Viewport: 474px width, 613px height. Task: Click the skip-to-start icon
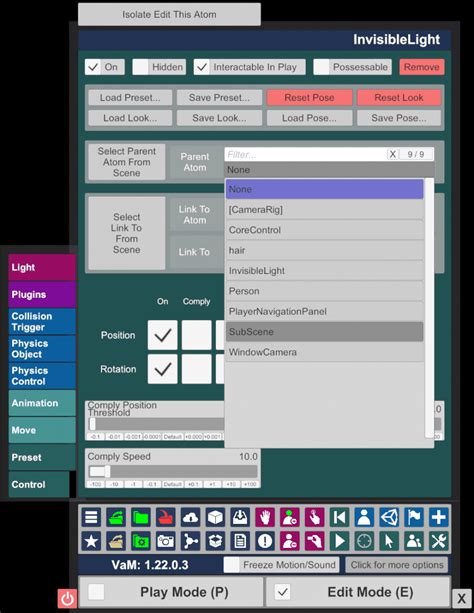(339, 517)
